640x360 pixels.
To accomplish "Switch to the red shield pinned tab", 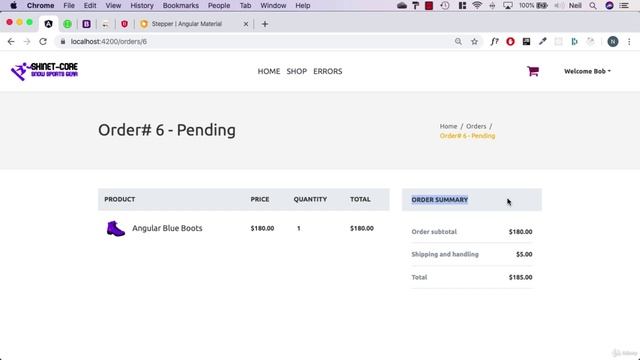I will click(124, 24).
